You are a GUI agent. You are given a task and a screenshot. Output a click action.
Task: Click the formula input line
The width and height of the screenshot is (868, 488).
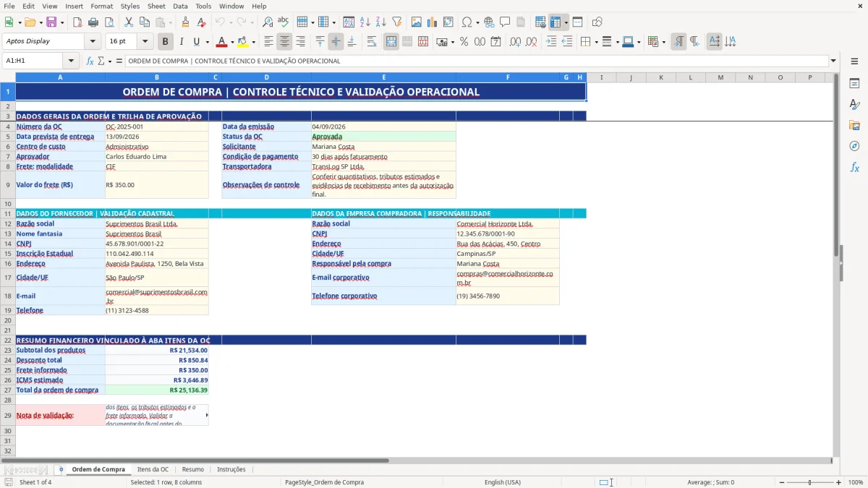(476, 61)
